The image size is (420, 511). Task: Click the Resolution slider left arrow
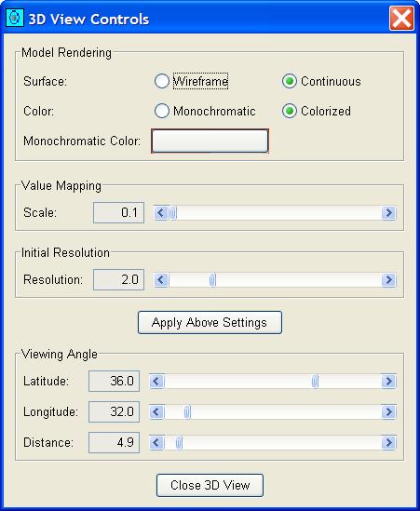[x=161, y=279]
